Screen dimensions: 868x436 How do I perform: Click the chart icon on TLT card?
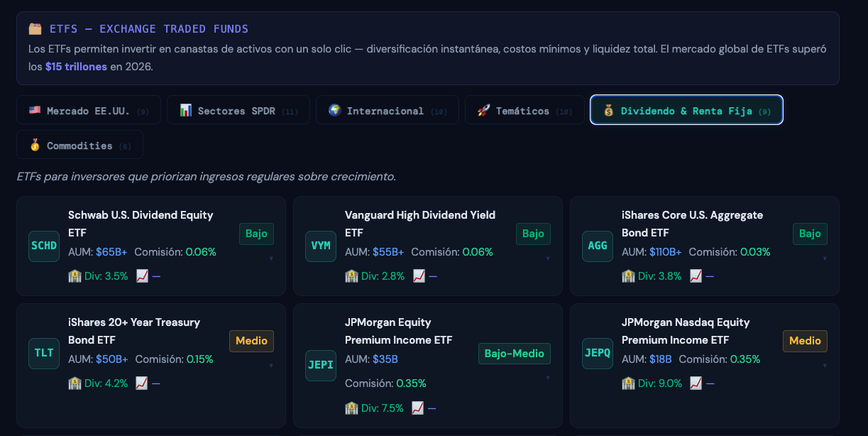tap(142, 383)
